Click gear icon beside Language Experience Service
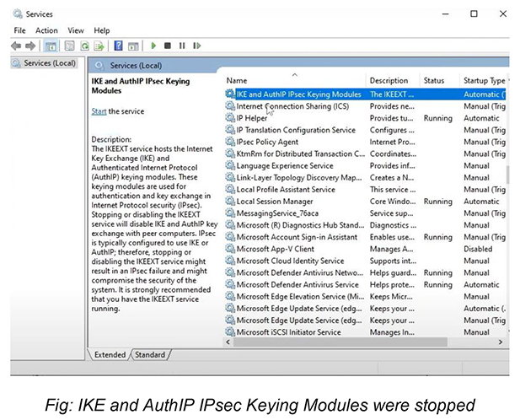The width and height of the screenshot is (520, 420). 230,165
